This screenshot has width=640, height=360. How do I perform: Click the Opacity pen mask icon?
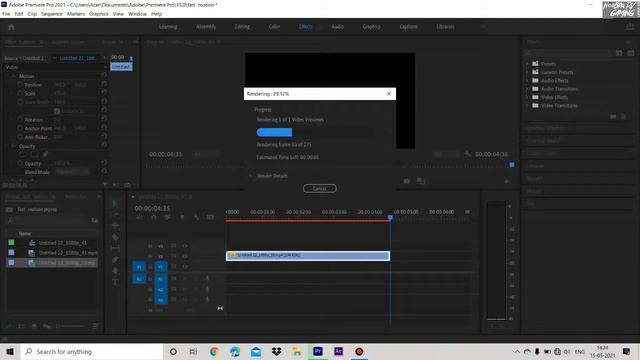(45, 154)
